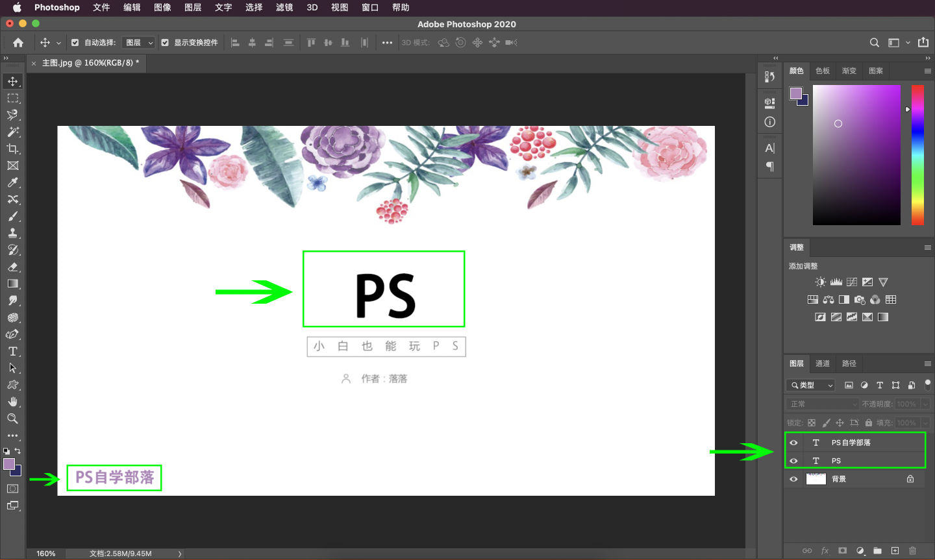Hide the PS自学部落 text layer
Image resolution: width=935 pixels, height=560 pixels.
(x=793, y=443)
